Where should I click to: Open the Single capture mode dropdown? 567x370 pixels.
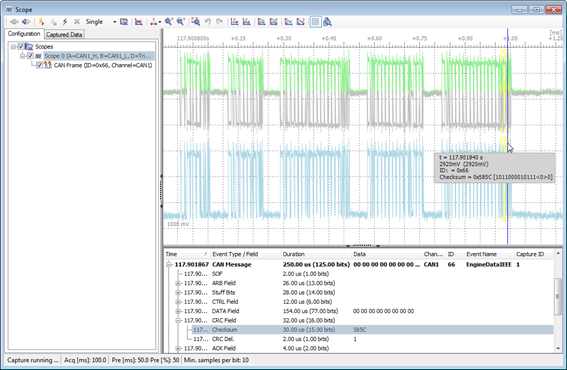(x=115, y=22)
